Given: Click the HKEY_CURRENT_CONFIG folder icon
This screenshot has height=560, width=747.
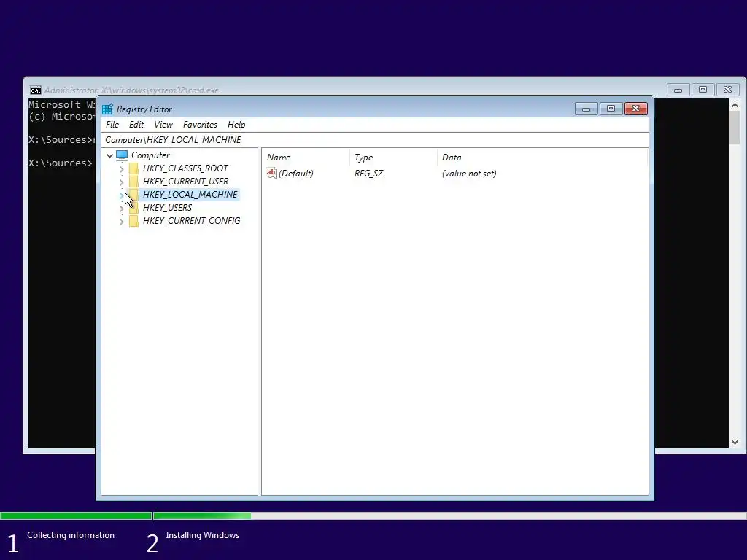Looking at the screenshot, I should 134,221.
